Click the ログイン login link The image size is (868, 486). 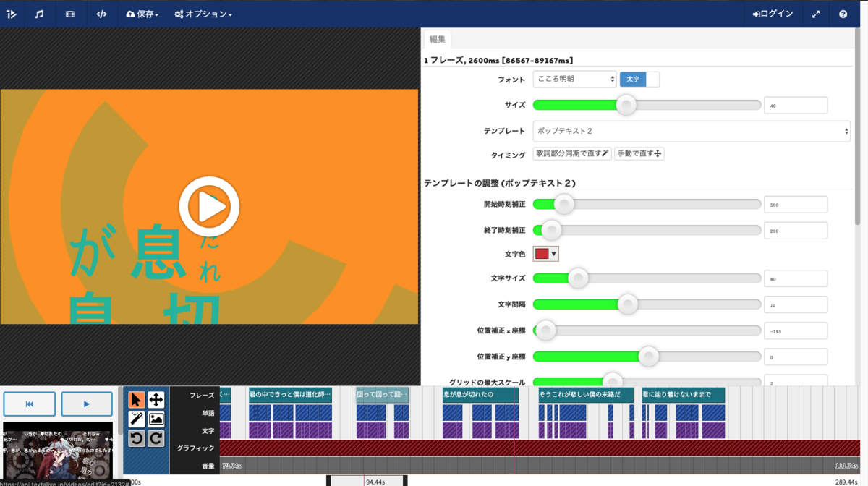pos(773,14)
